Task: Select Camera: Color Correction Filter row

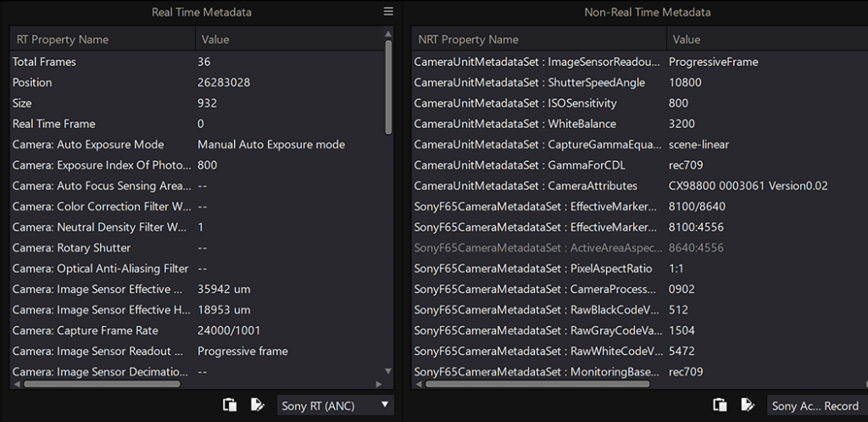Action: point(197,206)
